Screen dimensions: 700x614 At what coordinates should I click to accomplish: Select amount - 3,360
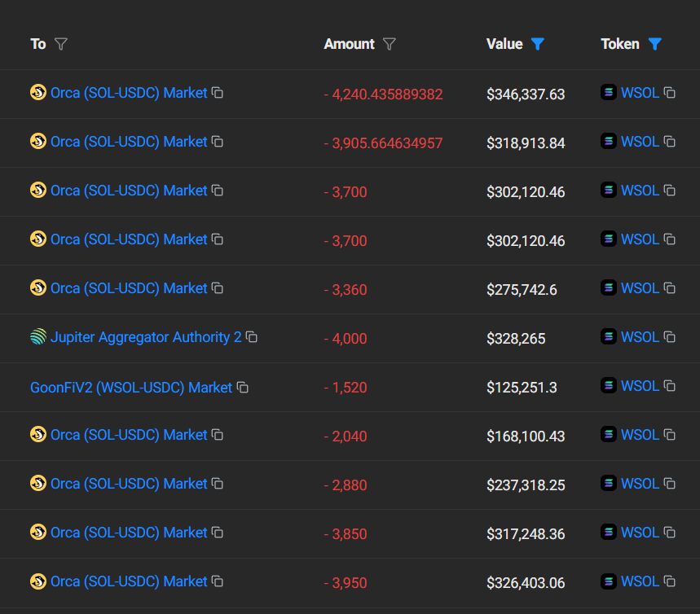click(346, 290)
